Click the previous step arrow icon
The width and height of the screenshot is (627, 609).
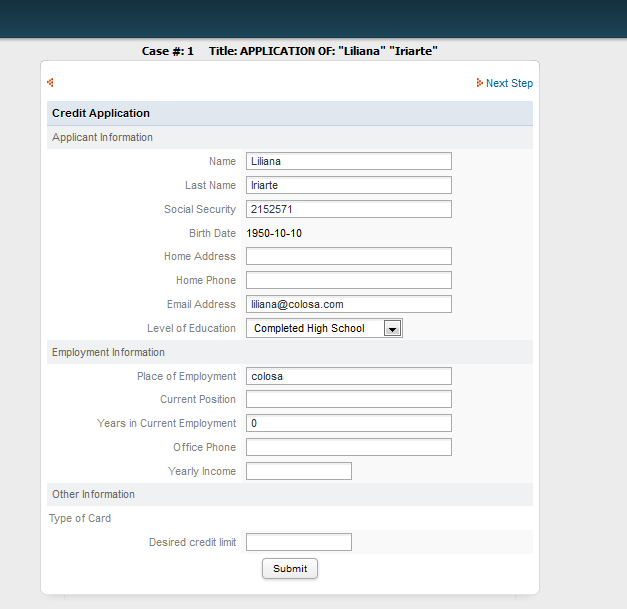click(x=50, y=83)
